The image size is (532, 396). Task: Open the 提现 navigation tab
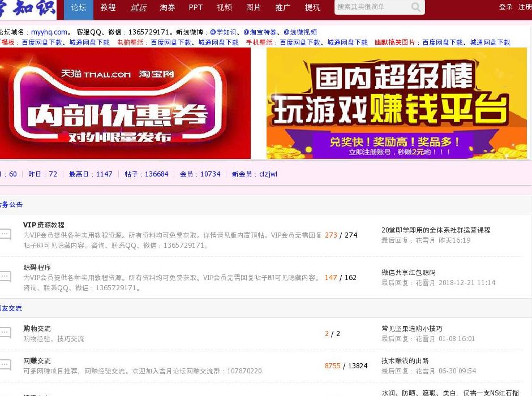pos(312,7)
